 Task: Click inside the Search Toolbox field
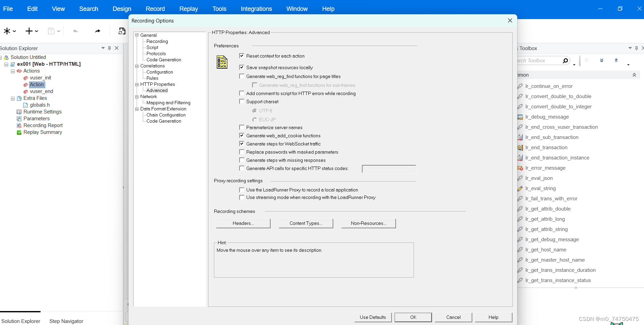[538, 60]
